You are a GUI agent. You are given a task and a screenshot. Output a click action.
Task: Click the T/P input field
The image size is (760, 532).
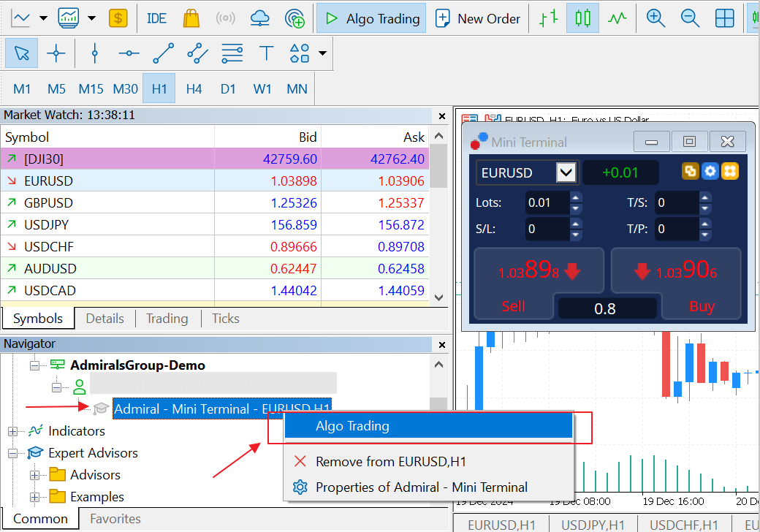click(x=677, y=229)
